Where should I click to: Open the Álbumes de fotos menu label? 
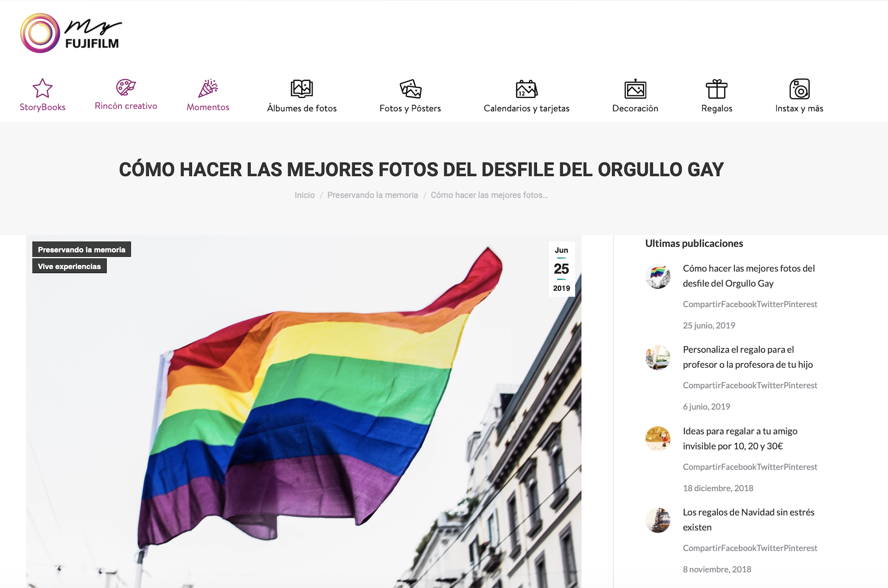[x=301, y=108]
